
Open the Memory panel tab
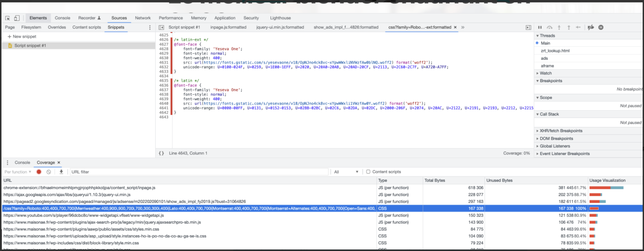point(199,18)
